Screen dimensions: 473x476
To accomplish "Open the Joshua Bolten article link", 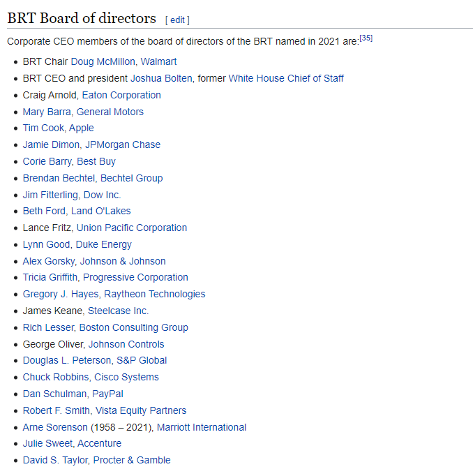I will point(161,78).
